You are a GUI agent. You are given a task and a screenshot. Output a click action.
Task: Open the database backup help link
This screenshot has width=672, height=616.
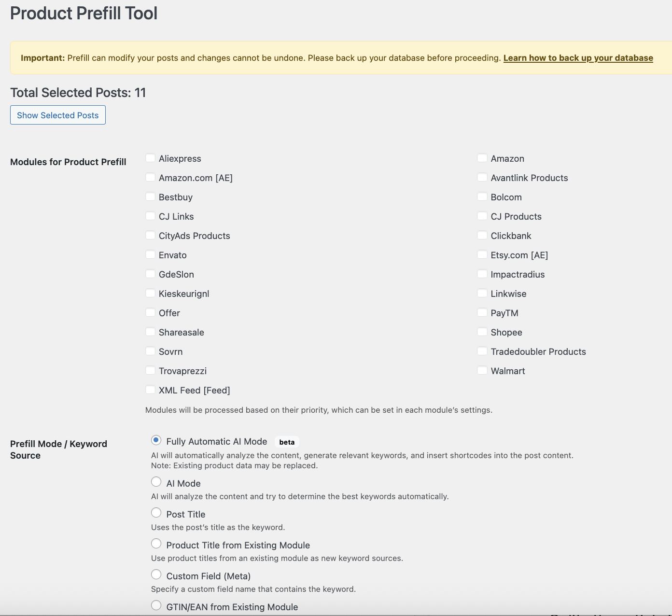(x=578, y=58)
